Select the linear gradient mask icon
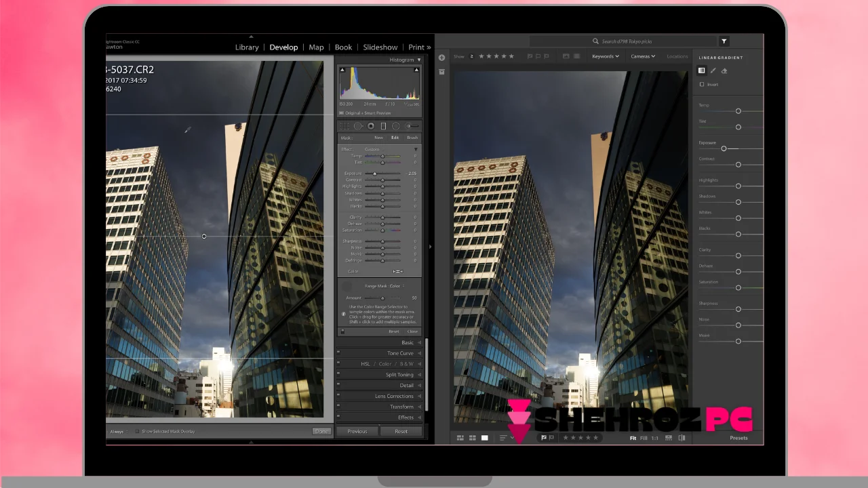This screenshot has height=488, width=868. click(x=702, y=70)
